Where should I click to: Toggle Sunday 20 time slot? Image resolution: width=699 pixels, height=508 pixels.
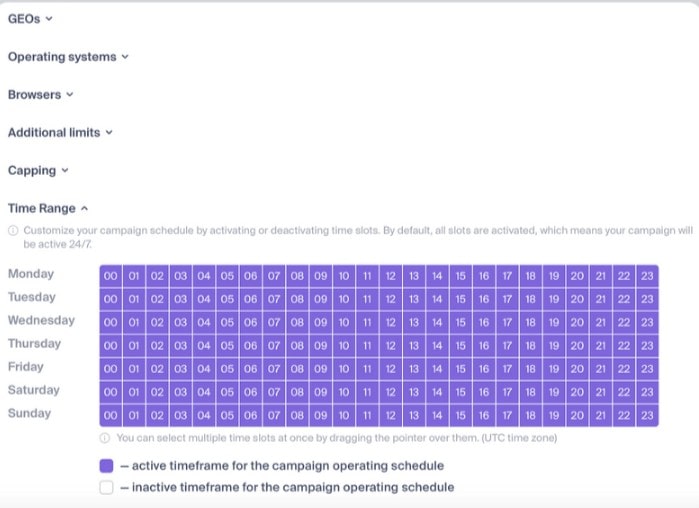point(577,414)
